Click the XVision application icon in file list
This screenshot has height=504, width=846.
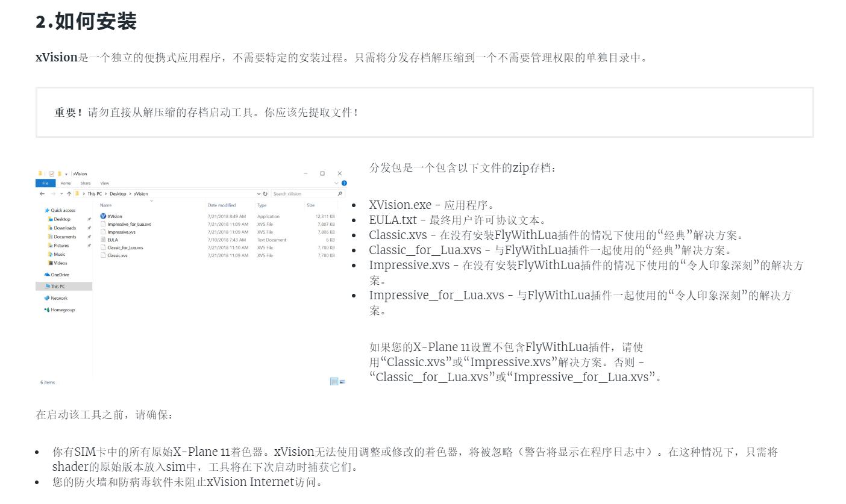[x=103, y=216]
